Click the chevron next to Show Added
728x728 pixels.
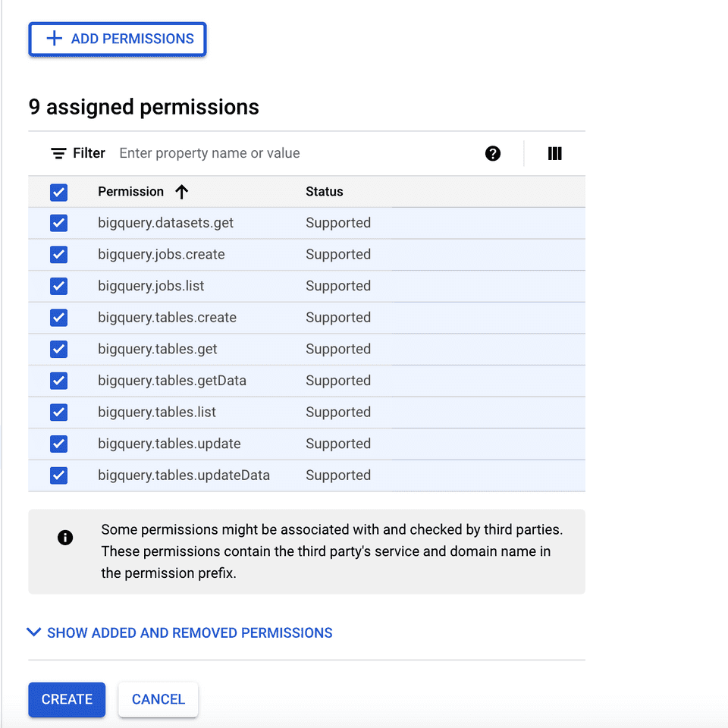click(34, 632)
